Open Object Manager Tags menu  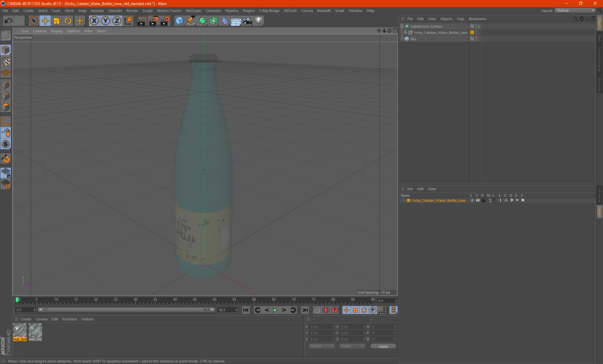pos(460,19)
